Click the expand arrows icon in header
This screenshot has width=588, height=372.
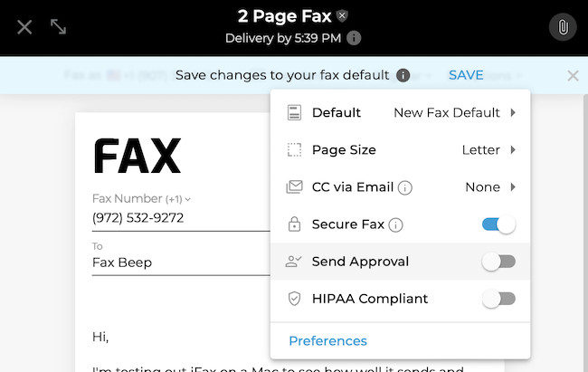(58, 26)
